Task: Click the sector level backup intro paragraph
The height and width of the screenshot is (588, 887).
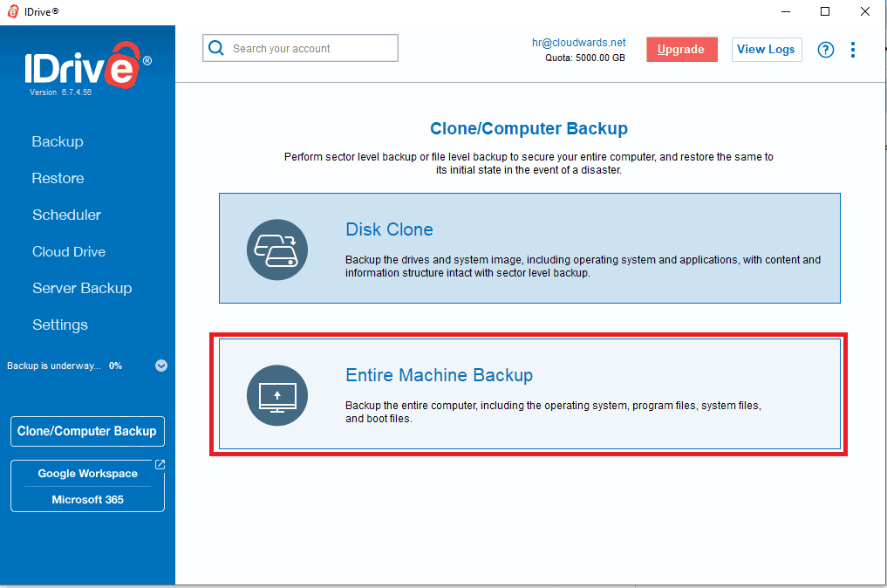Action: [529, 163]
